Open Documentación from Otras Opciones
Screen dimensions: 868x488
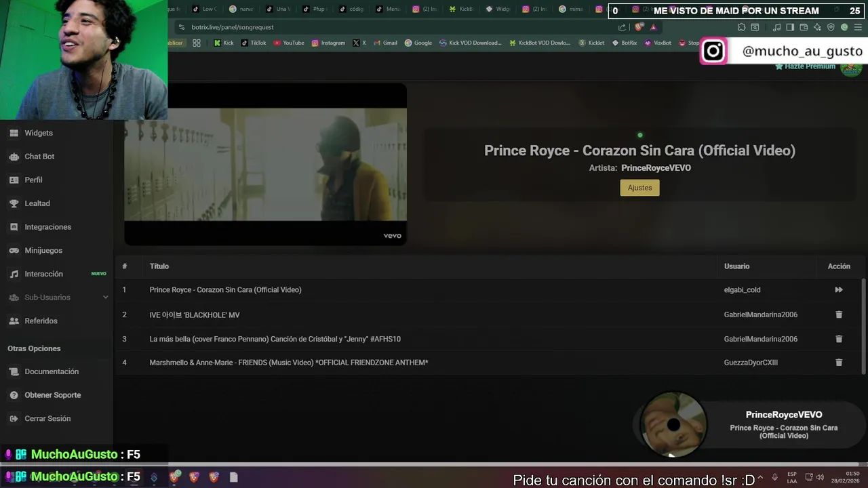pos(52,371)
